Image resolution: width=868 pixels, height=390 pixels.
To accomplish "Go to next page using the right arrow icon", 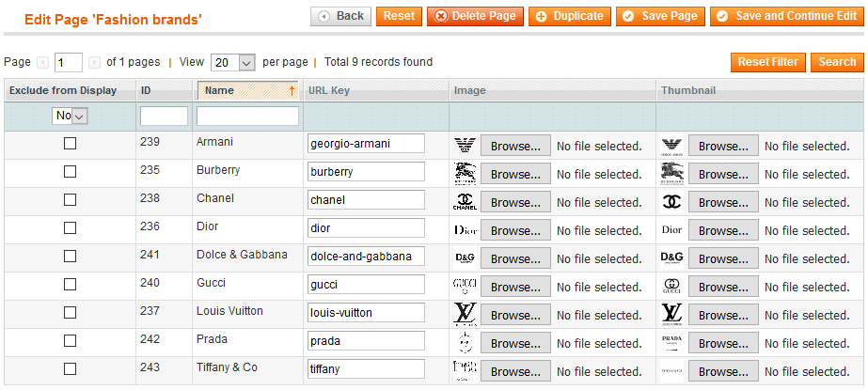I will [x=95, y=63].
